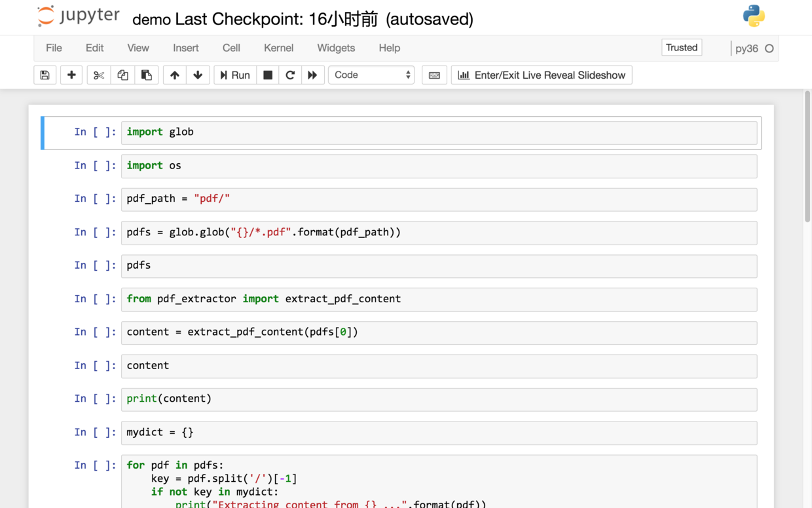Image resolution: width=812 pixels, height=508 pixels.
Task: Copy selected cells icon
Action: [122, 75]
